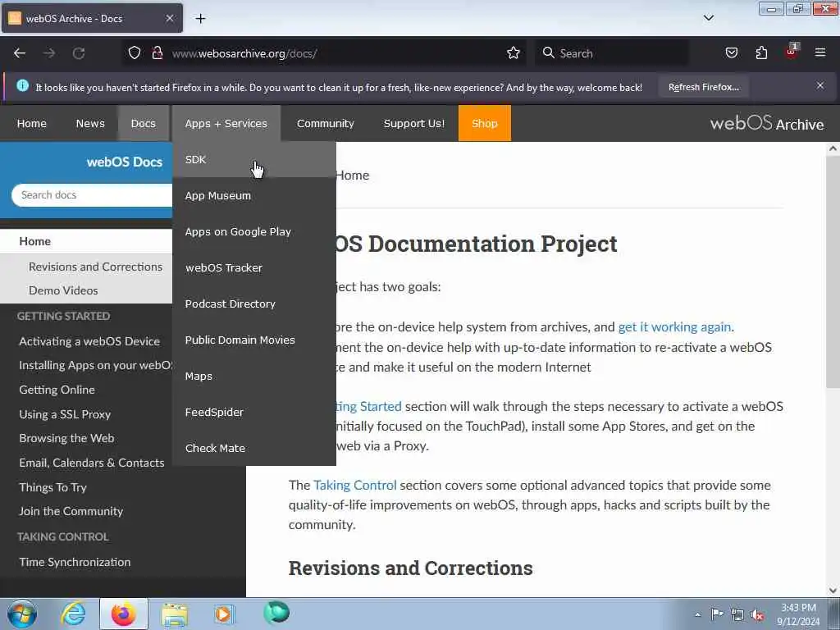Open the Save to Pocket icon
Screen dimensions: 840x630
731,52
